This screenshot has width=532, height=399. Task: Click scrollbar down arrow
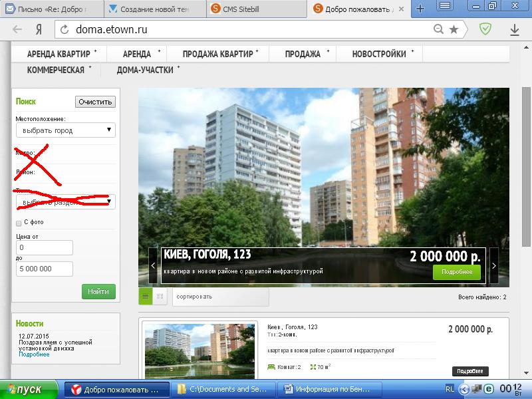526,374
